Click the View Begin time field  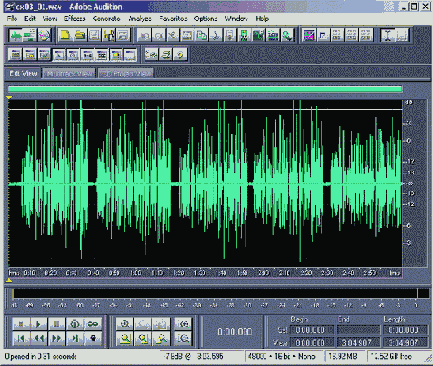coord(311,342)
